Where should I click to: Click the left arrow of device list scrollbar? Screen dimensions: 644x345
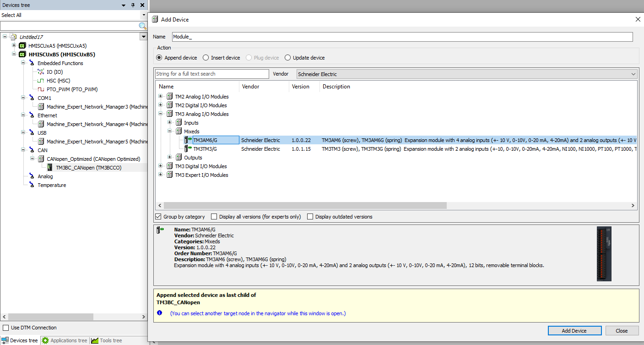pyautogui.click(x=160, y=206)
